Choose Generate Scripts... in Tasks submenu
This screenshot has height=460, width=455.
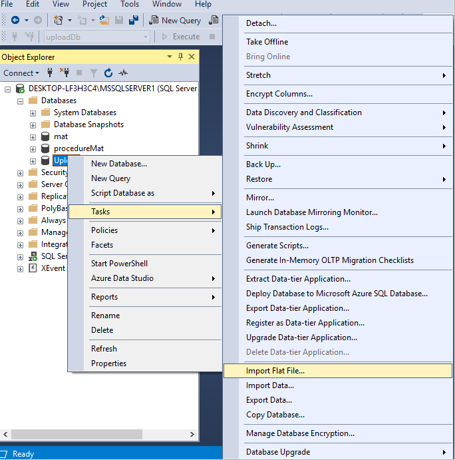[x=337, y=246]
